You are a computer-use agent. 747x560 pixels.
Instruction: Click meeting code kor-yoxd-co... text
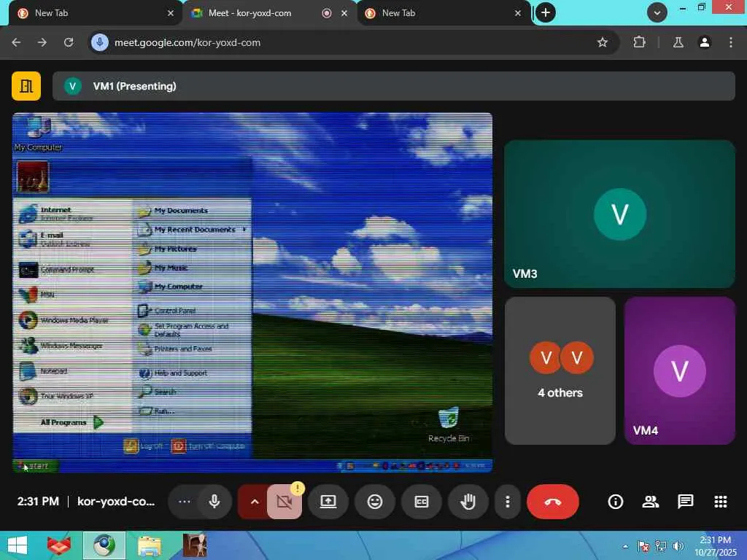tap(116, 502)
